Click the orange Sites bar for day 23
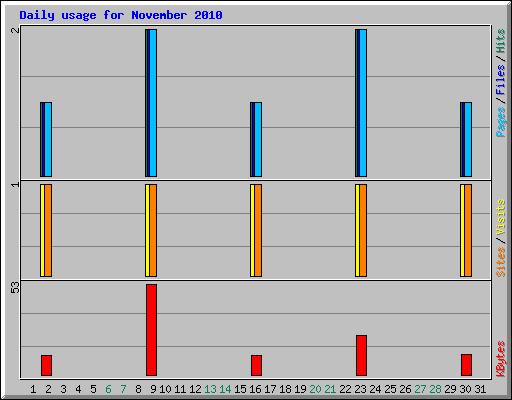Viewport: 512px width, 400px height. click(363, 230)
